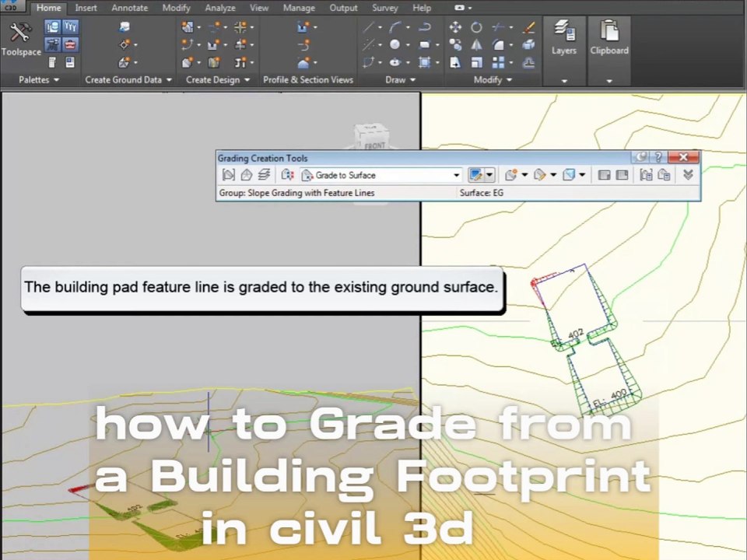Select the Arc draw tool

(x=395, y=27)
